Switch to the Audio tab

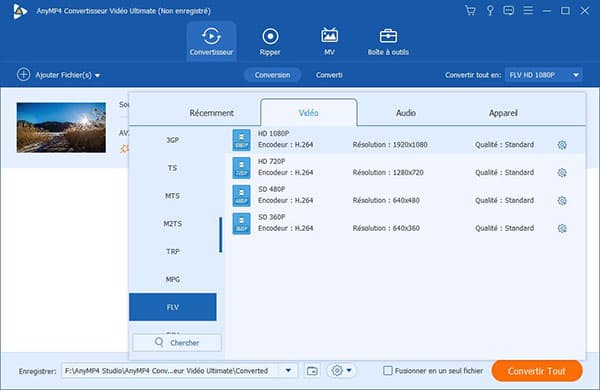406,113
